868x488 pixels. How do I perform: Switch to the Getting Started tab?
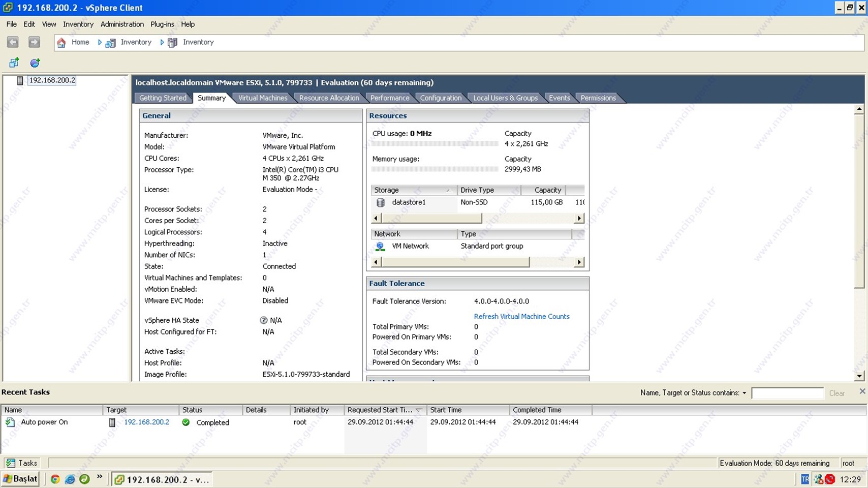pos(163,98)
